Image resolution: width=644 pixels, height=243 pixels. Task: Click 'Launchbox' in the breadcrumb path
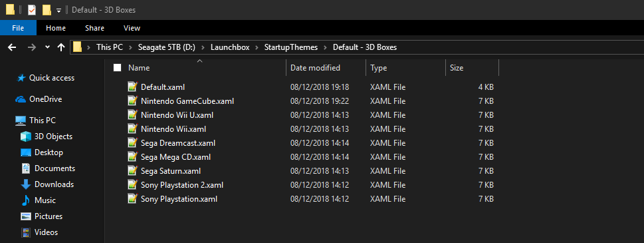230,47
